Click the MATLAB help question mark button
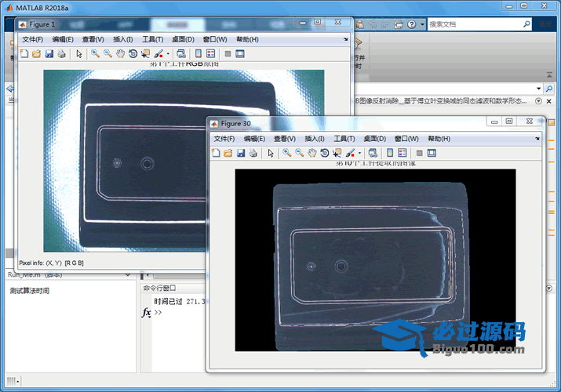This screenshot has width=561, height=392. pyautogui.click(x=412, y=24)
